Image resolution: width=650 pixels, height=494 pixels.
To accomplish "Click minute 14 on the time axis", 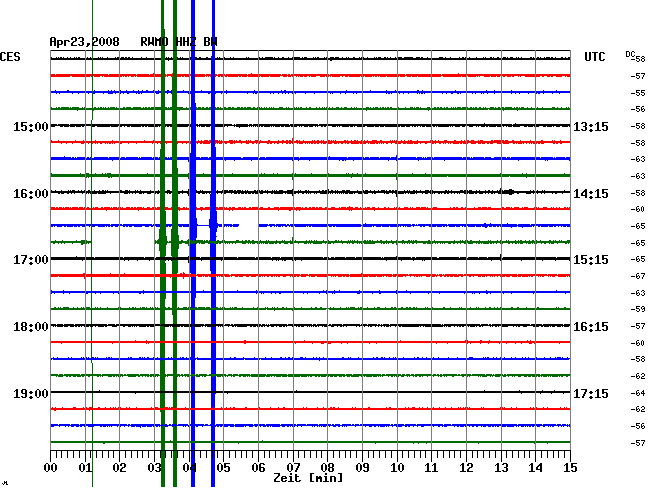I will pos(536,468).
